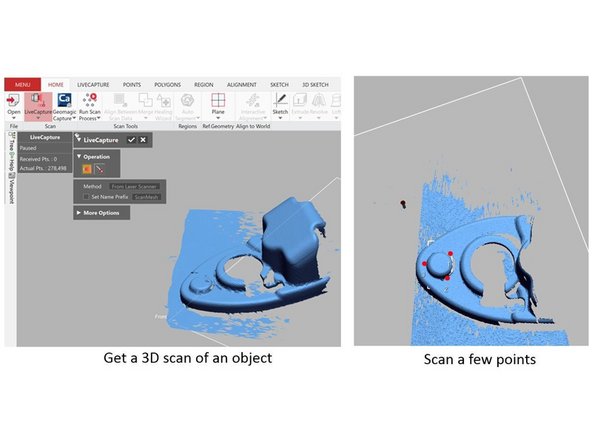Switch to the ALIGNMENT ribbon tab
Viewport: 592px width, 444px height.
242,85
